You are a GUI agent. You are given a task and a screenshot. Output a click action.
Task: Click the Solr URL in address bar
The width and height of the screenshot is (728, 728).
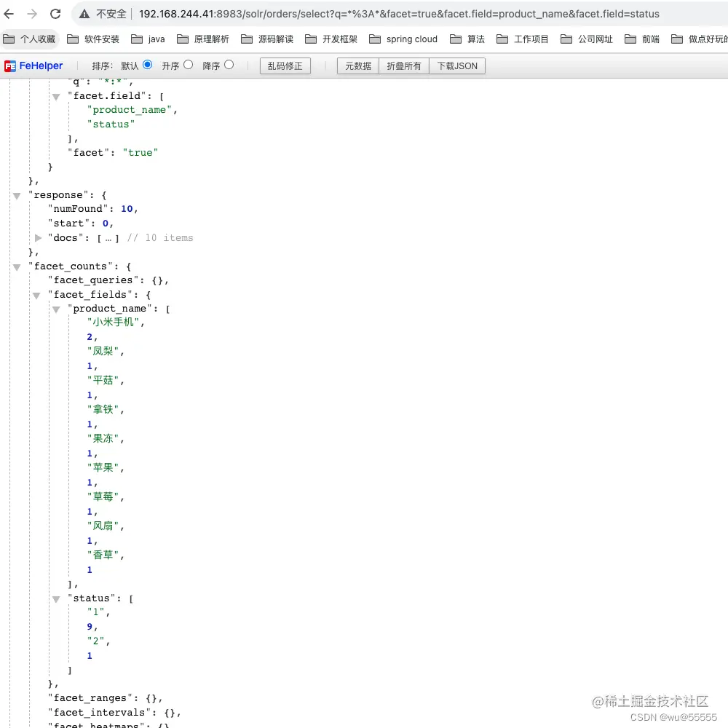pyautogui.click(x=399, y=14)
